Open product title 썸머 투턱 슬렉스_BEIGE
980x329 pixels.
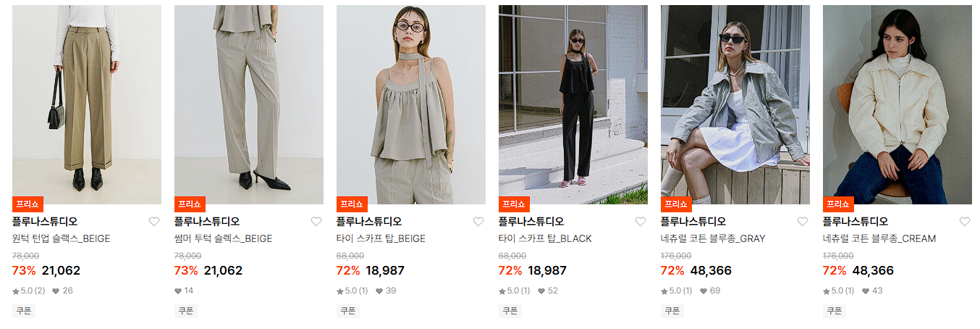224,238
